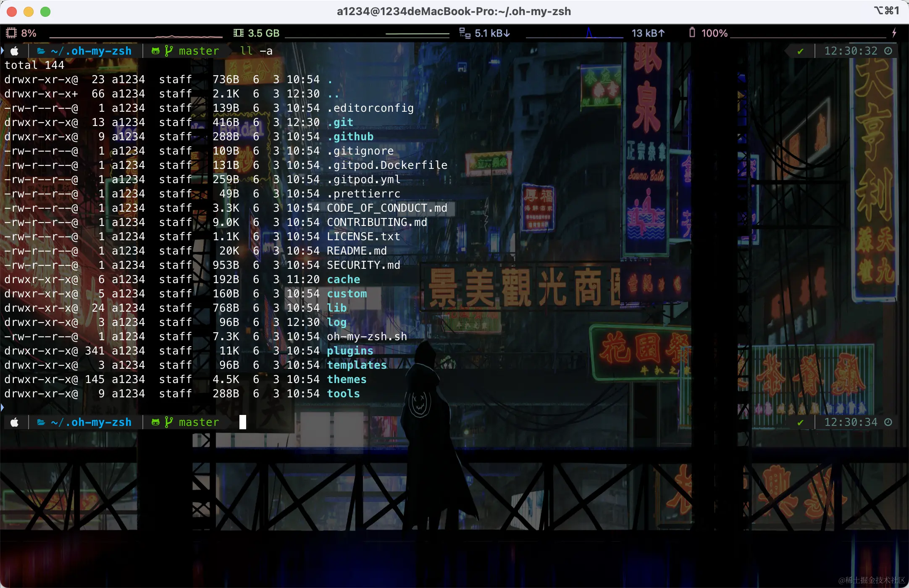This screenshot has height=588, width=909.
Task: Click the themes directory name
Action: (x=347, y=379)
